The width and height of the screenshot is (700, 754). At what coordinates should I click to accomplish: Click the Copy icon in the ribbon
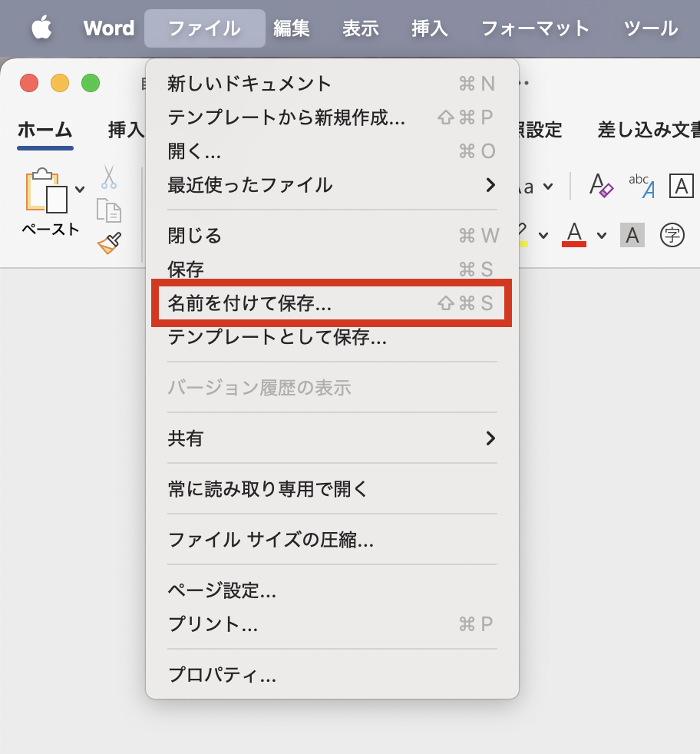point(111,211)
